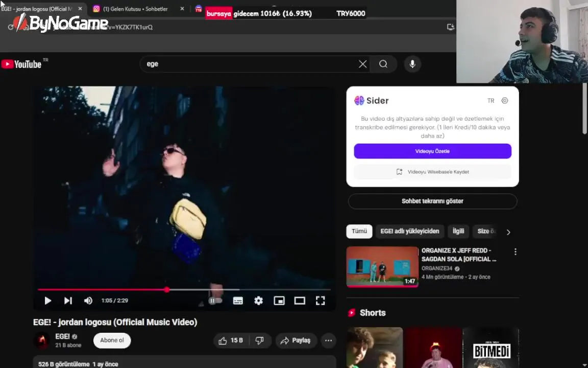Screen dimensions: 588x368
Task: Select the İlgili chip
Action: pos(458,232)
